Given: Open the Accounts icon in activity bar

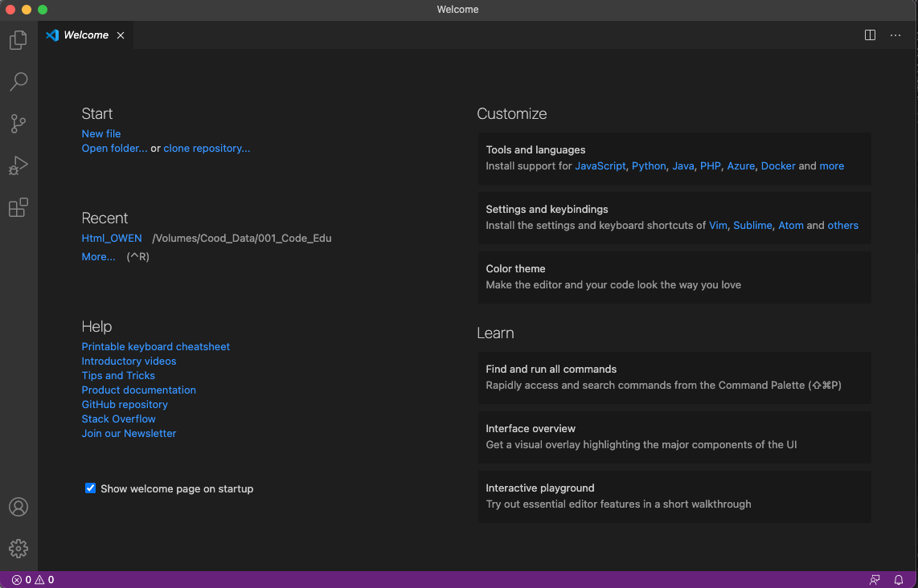Looking at the screenshot, I should tap(18, 507).
